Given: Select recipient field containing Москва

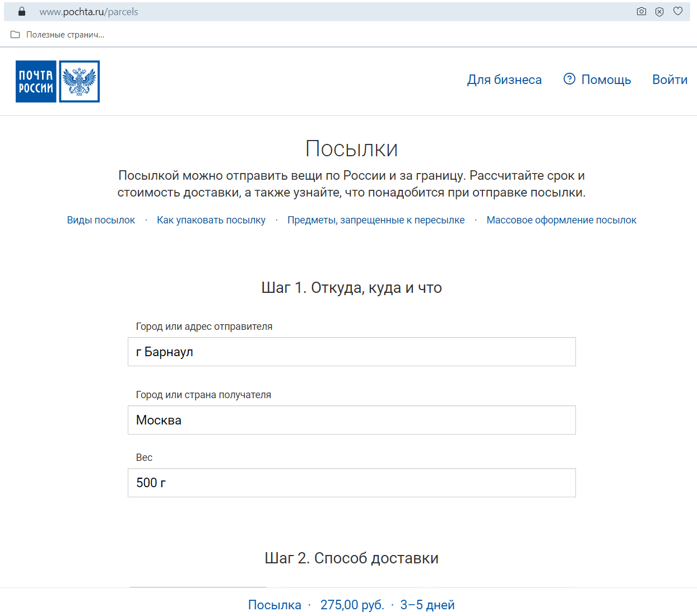Looking at the screenshot, I should (352, 420).
